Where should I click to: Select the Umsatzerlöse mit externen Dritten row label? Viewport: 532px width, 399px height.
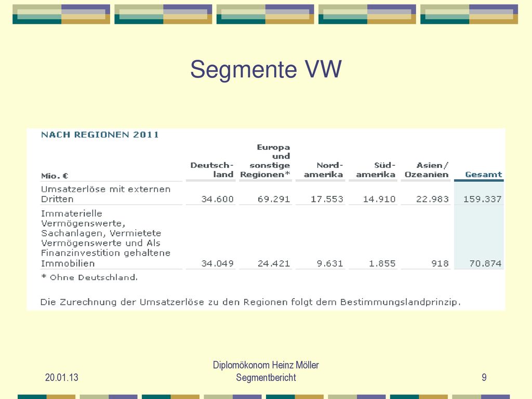(106, 194)
